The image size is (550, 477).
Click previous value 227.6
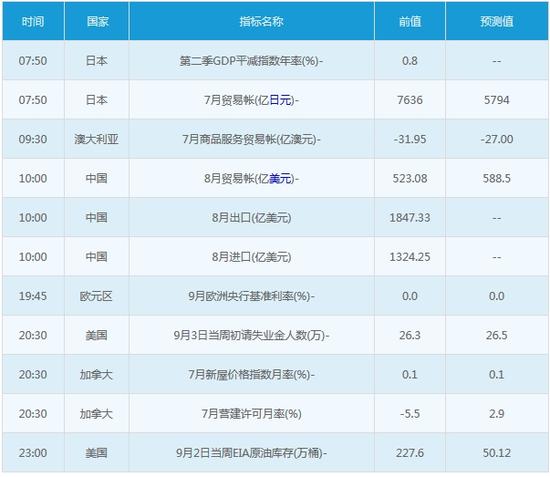[x=410, y=453]
